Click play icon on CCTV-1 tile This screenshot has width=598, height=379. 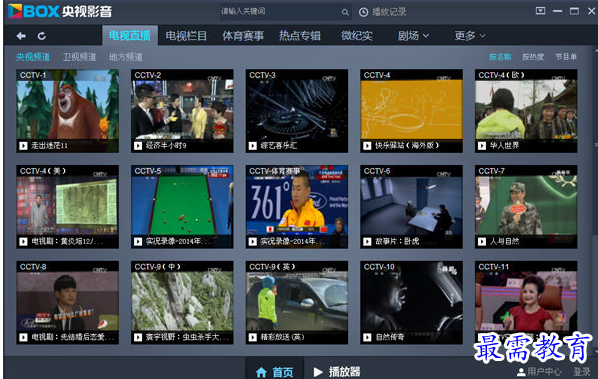[23, 146]
